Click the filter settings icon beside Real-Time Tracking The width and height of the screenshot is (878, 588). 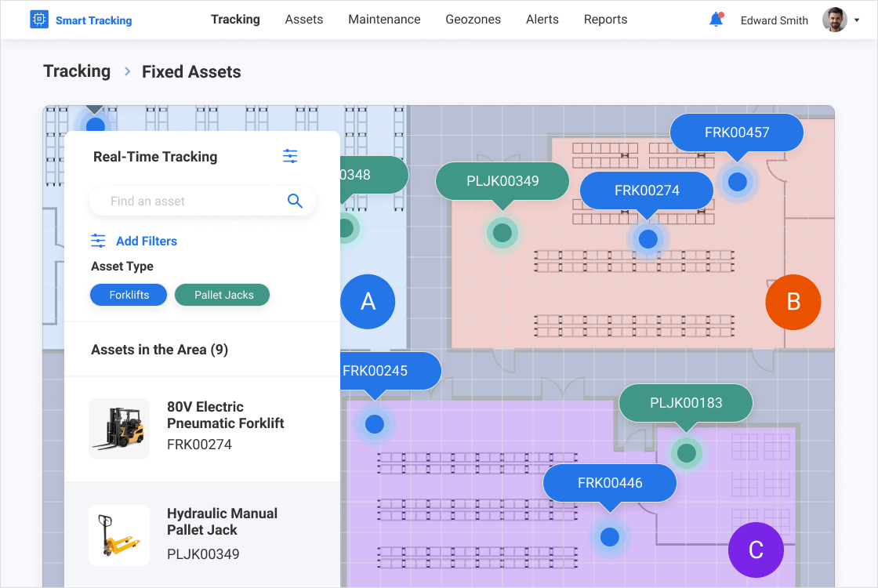tap(290, 156)
